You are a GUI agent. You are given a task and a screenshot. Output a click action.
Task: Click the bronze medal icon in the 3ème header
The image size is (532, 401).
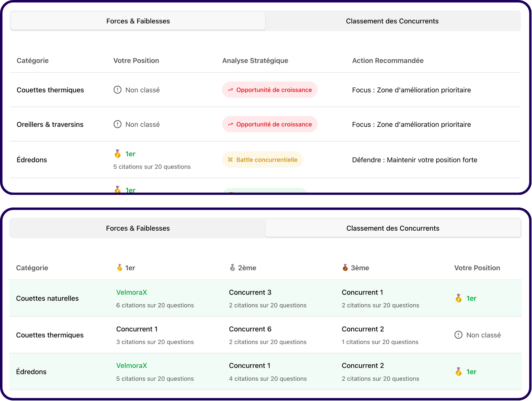(345, 268)
